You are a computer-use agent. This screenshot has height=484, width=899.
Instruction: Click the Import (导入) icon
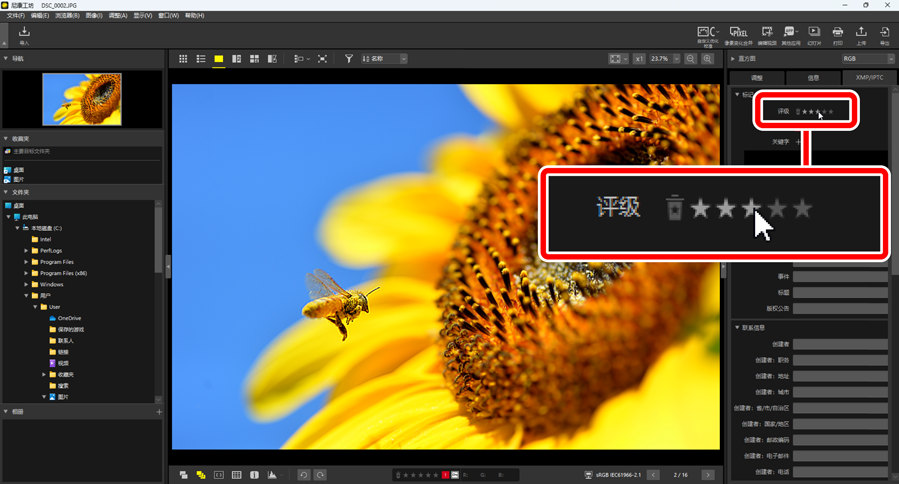pos(24,35)
